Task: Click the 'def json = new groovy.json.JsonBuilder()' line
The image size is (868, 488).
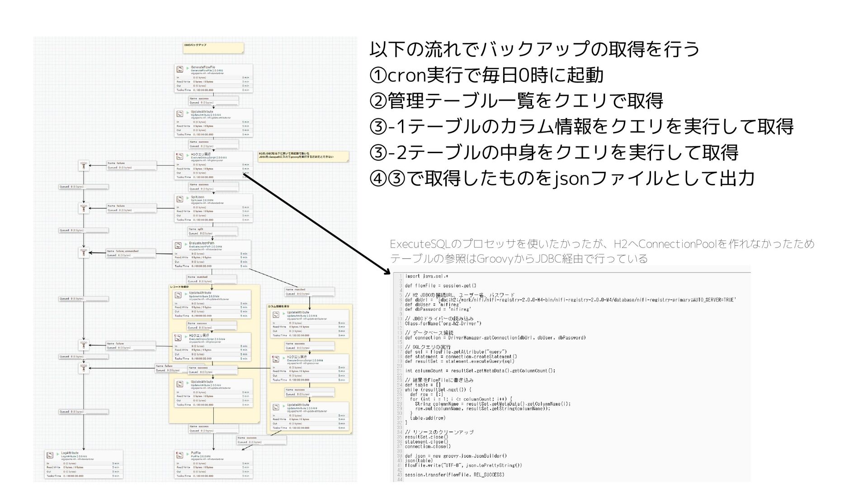Action: 456,456
